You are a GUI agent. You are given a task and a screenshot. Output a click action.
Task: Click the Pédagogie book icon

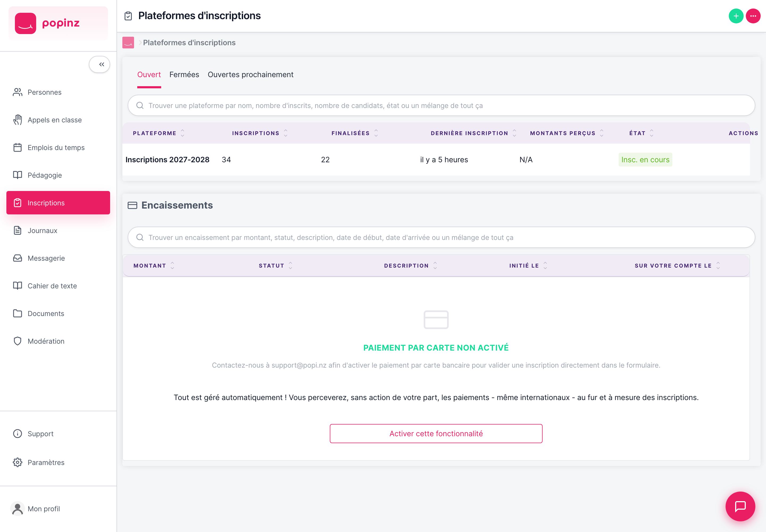[17, 175]
